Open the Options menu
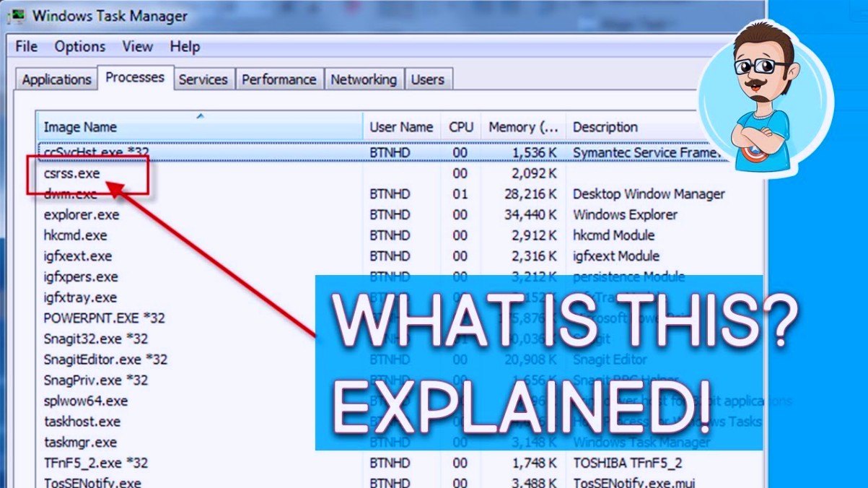Image resolution: width=868 pixels, height=488 pixels. pyautogui.click(x=79, y=46)
